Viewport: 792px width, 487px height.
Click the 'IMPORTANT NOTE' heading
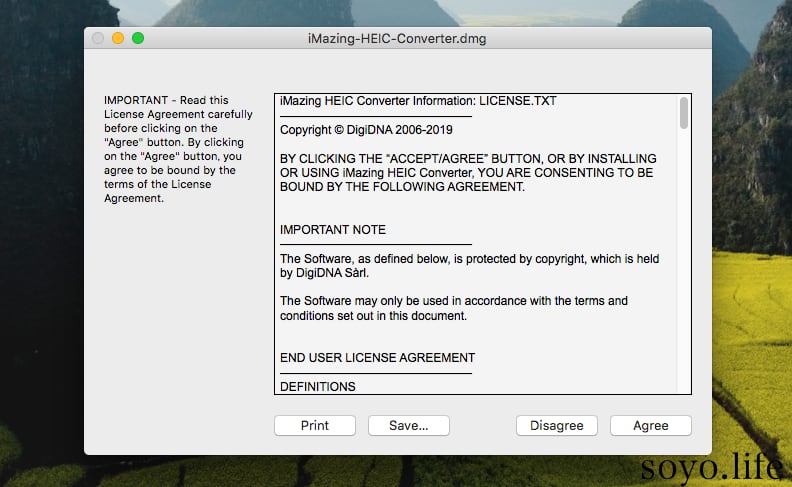[x=333, y=230]
